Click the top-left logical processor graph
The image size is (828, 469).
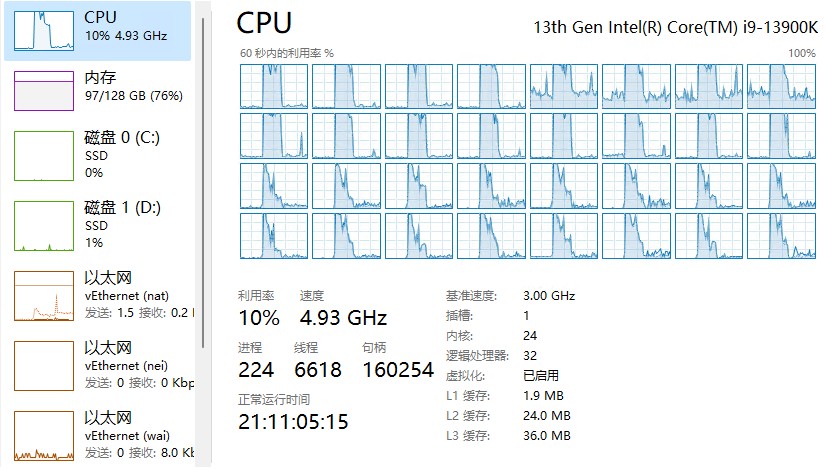[x=273, y=86]
